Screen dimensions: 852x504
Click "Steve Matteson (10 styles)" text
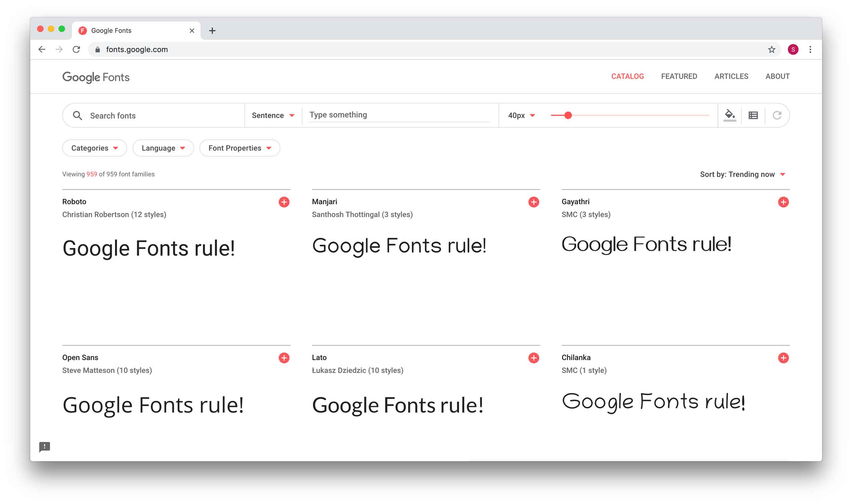(x=107, y=370)
